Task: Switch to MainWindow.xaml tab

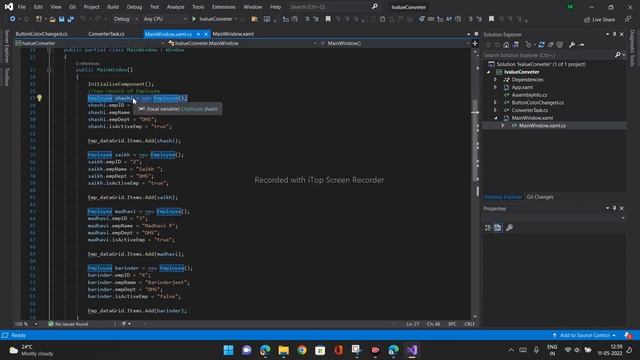Action: point(233,34)
